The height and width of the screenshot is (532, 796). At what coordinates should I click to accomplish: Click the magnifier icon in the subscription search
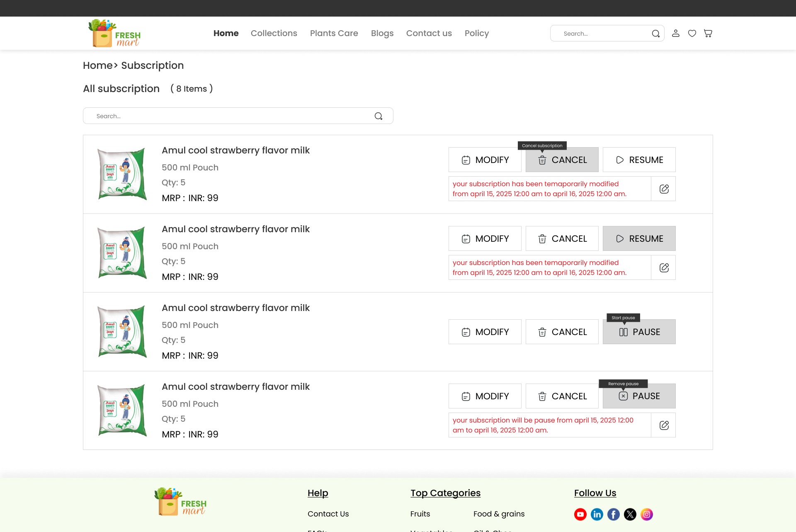379,116
